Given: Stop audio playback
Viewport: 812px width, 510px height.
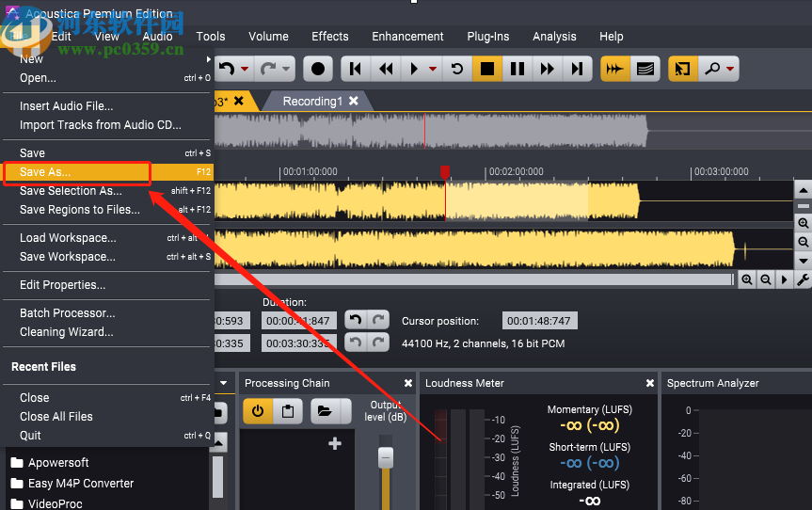Looking at the screenshot, I should 486,69.
